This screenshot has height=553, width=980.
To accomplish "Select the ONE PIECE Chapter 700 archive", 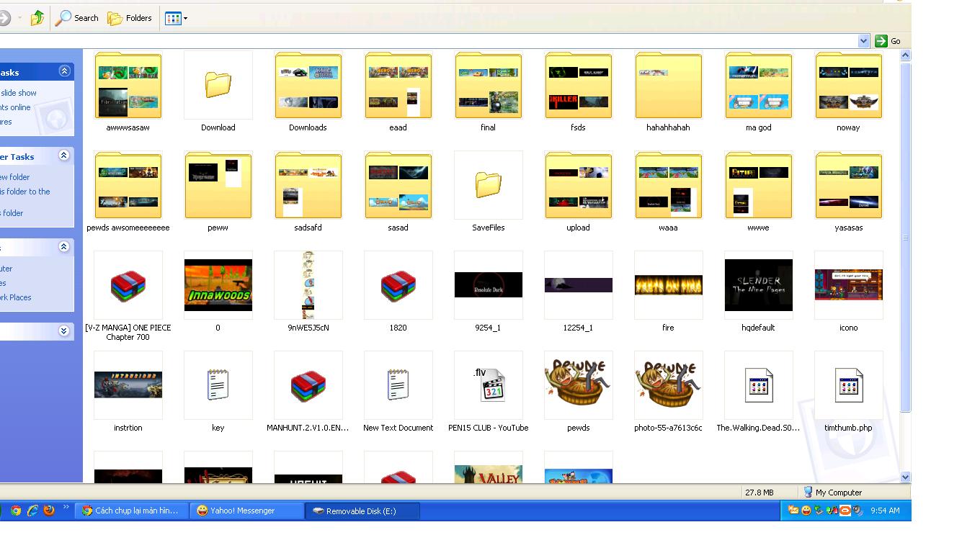I will tap(128, 296).
